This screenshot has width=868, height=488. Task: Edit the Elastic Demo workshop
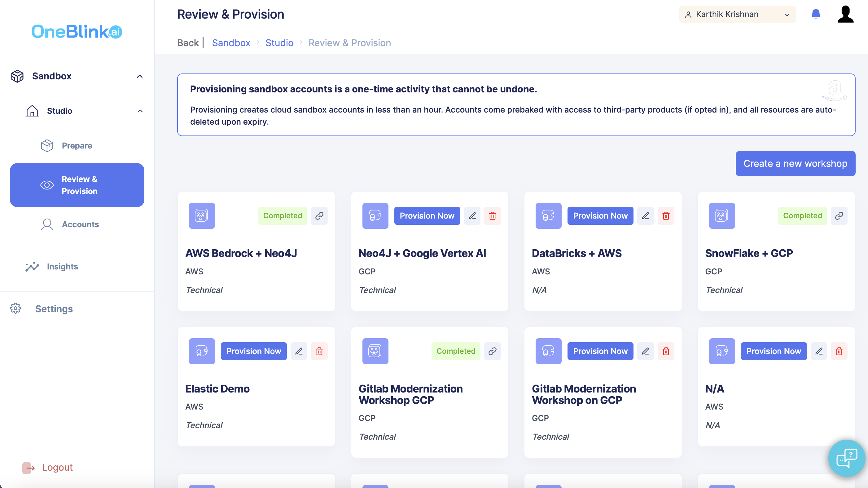click(299, 351)
